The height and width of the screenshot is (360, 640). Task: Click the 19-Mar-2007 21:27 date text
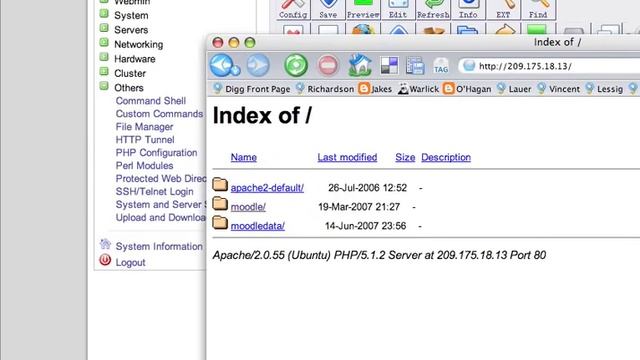(x=359, y=207)
